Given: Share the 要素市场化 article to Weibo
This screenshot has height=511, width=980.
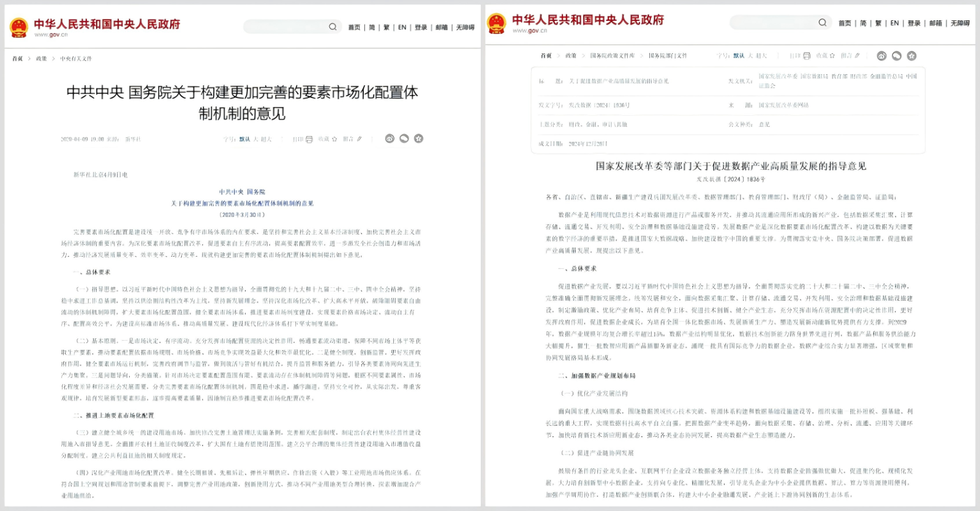Looking at the screenshot, I should (390, 138).
